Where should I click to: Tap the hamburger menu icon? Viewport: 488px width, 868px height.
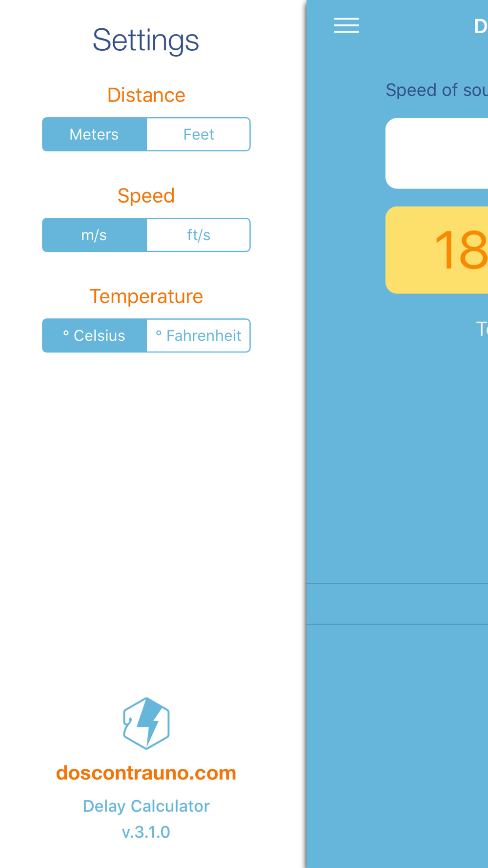(346, 25)
